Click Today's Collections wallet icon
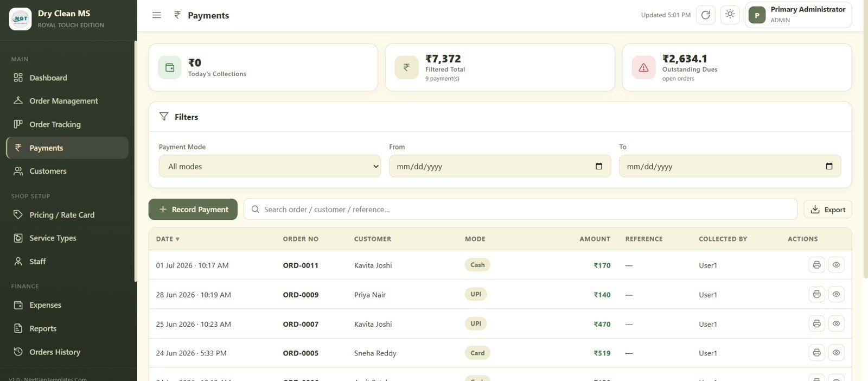The width and height of the screenshot is (868, 381). coord(170,68)
